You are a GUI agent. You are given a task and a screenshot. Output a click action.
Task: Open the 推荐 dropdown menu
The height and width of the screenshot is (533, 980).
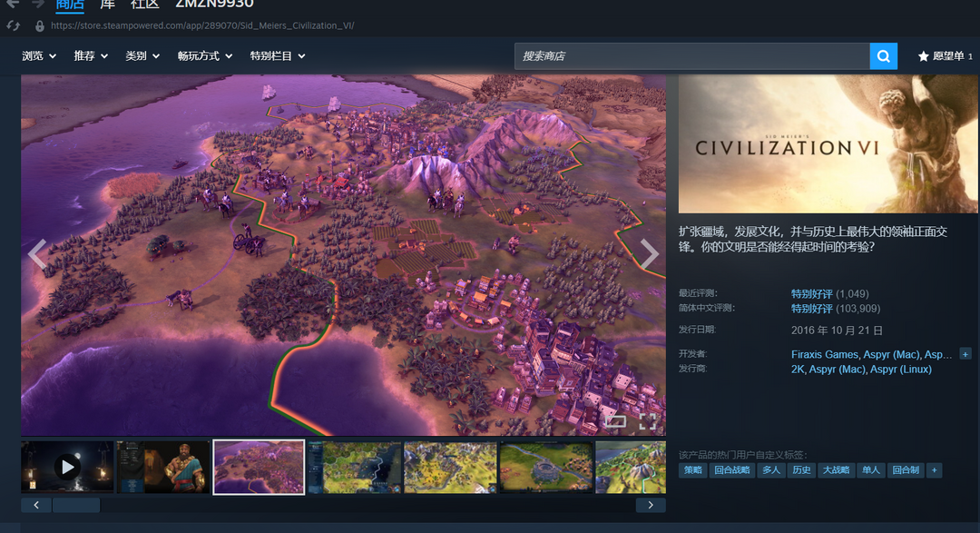point(92,56)
